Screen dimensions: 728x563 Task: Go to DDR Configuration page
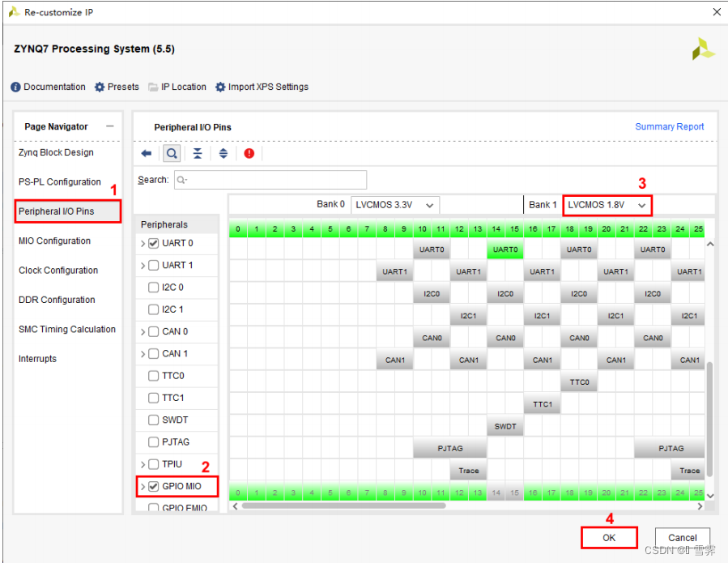coord(57,300)
